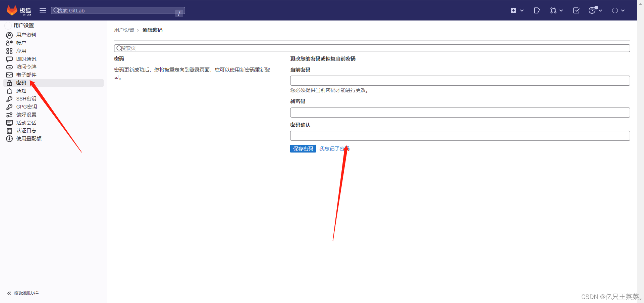Select the 密码 sidebar item

point(54,83)
